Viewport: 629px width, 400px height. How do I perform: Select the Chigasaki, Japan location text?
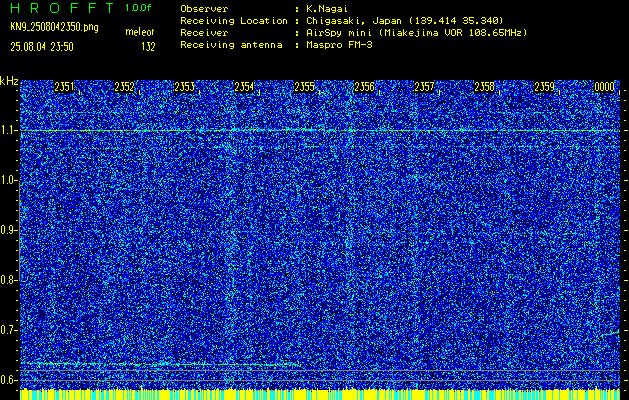pos(404,21)
